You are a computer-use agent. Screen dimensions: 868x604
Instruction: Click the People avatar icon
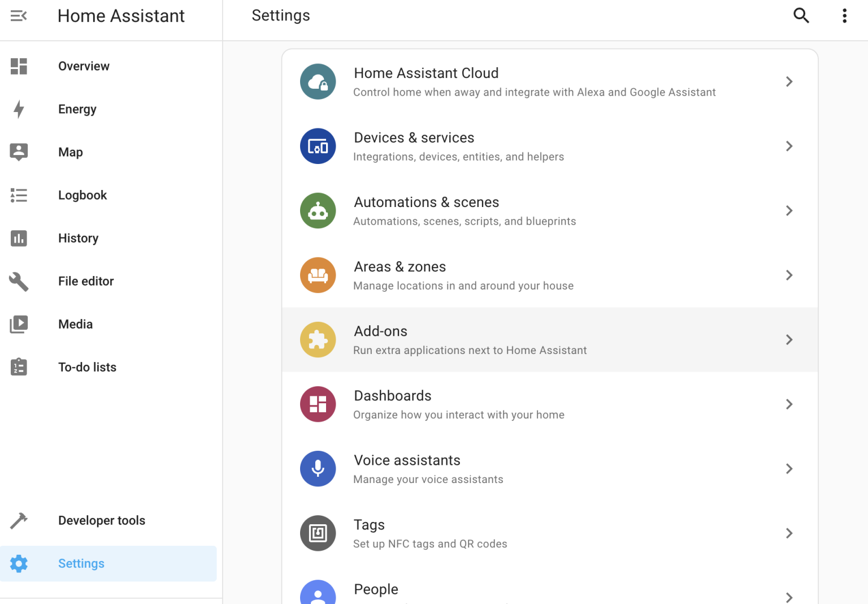[x=318, y=592]
